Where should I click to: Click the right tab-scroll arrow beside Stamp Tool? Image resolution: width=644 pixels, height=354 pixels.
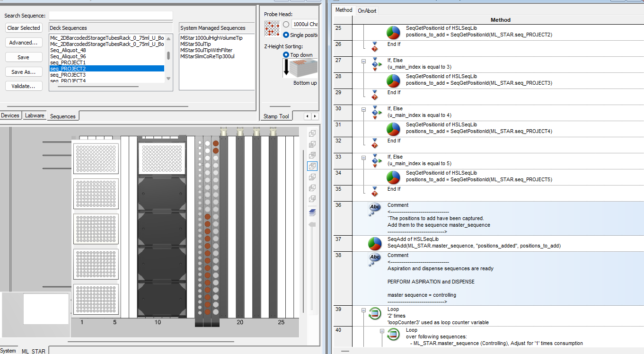tap(315, 116)
